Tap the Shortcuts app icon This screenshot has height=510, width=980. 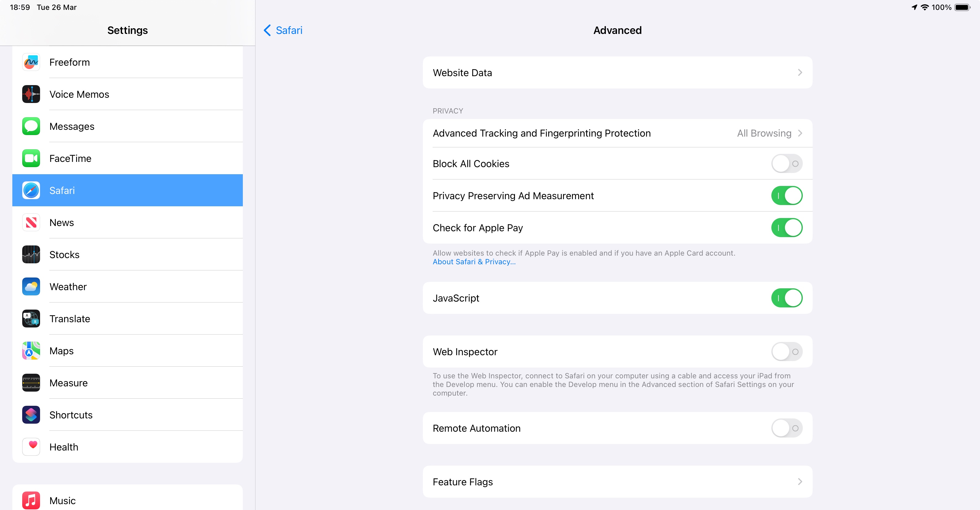tap(31, 415)
